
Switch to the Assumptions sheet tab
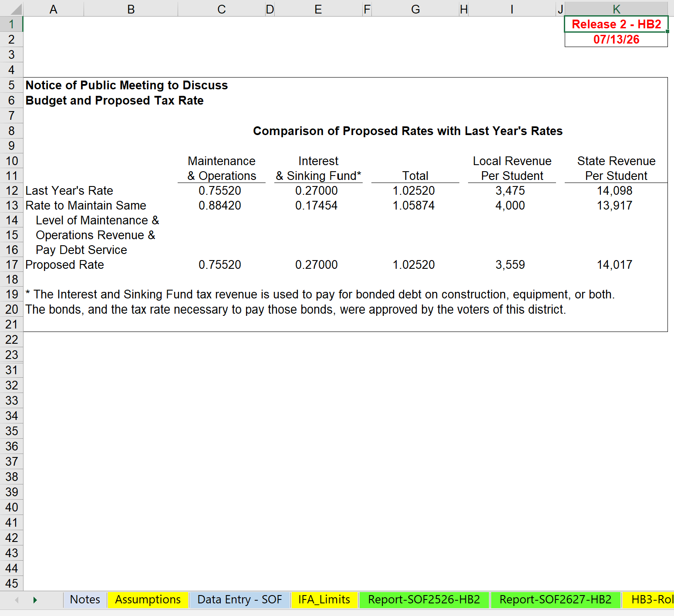148,599
